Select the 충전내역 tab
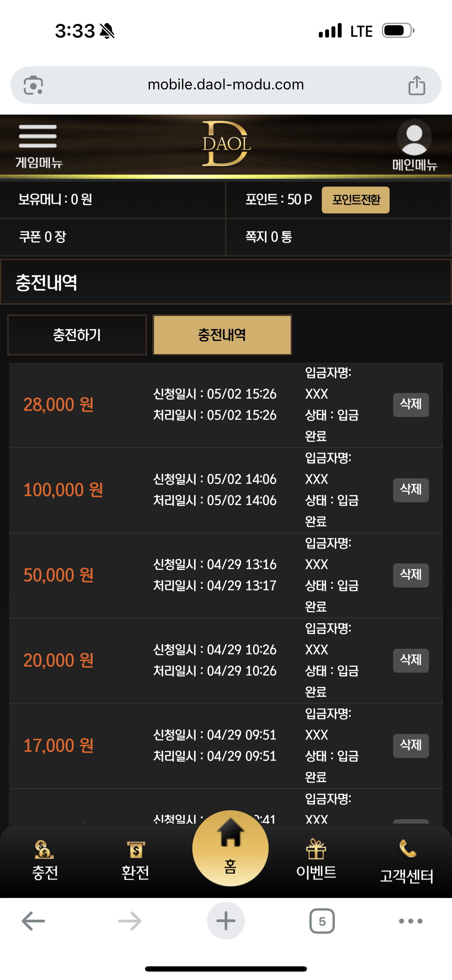Viewport: 452px width, 980px height. pyautogui.click(x=222, y=335)
